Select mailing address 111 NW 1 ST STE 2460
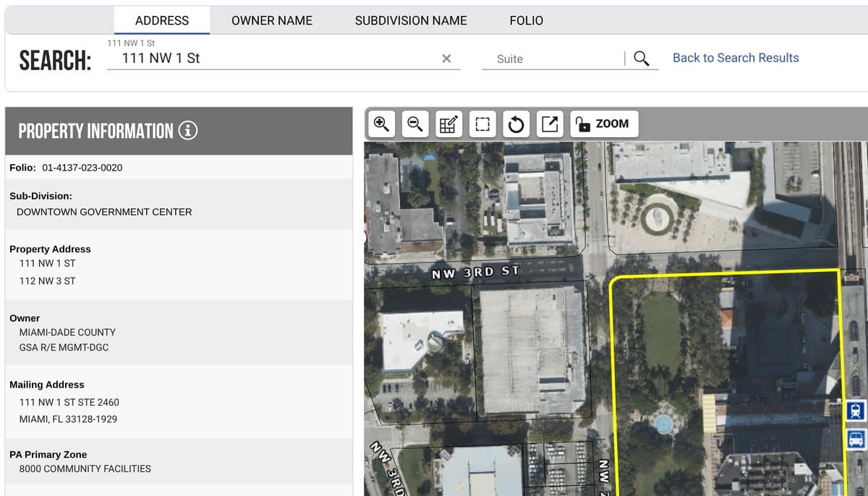Screen dimensions: 868x496 [69, 402]
